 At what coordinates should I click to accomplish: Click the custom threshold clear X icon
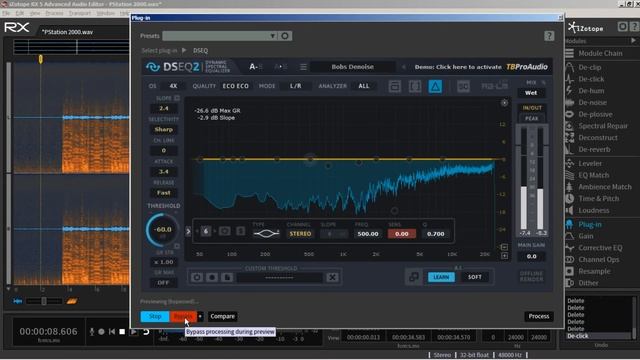click(x=332, y=278)
